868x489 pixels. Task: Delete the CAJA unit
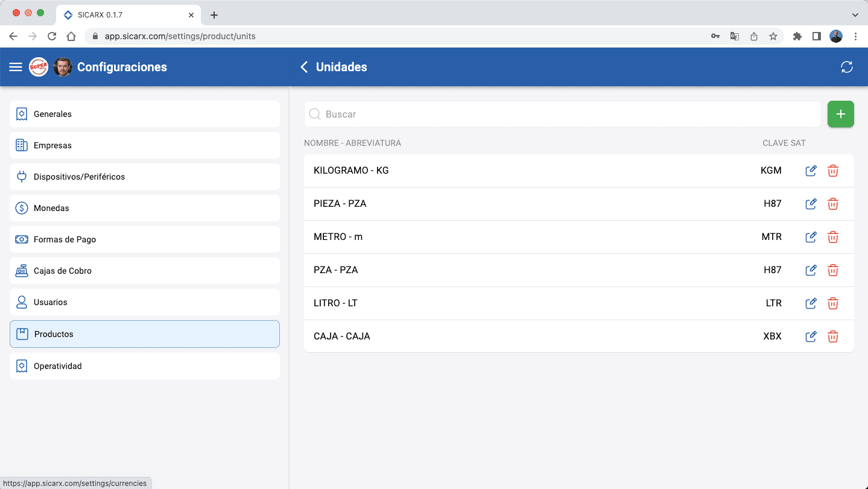tap(832, 336)
